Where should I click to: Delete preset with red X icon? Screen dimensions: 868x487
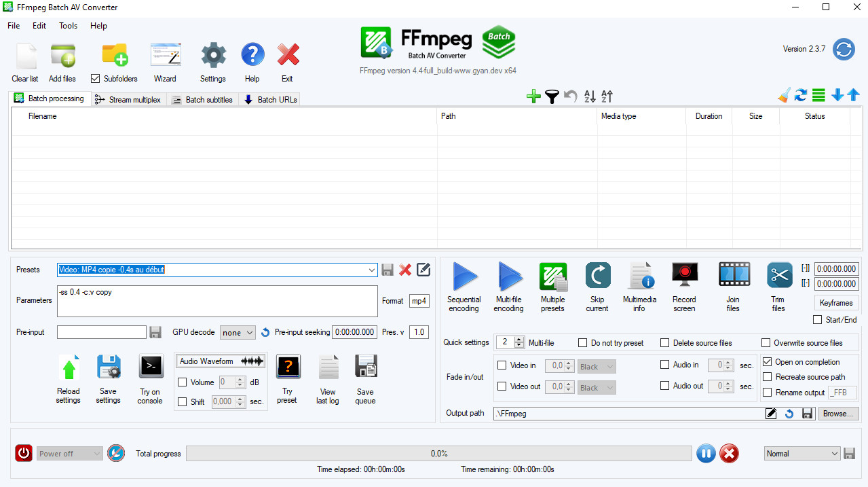405,270
